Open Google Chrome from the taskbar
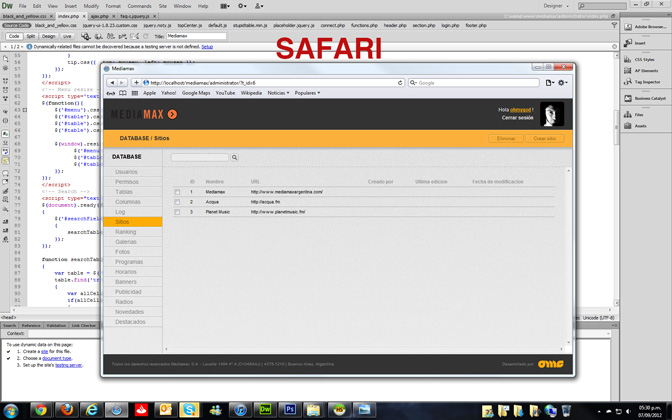The image size is (672, 420). coord(41,410)
